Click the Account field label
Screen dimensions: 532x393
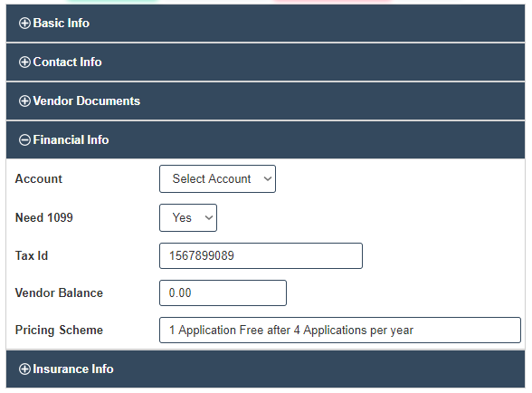pyautogui.click(x=39, y=179)
